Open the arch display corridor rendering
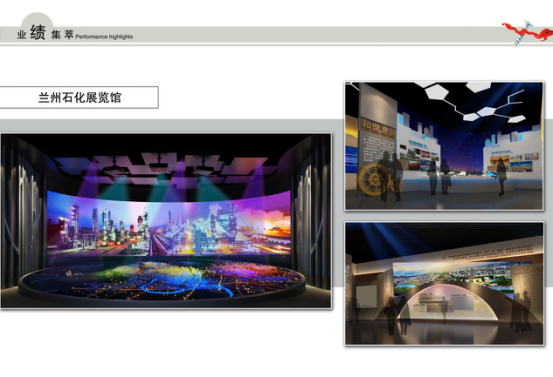Image resolution: width=553 pixels, height=377 pixels. tap(444, 284)
